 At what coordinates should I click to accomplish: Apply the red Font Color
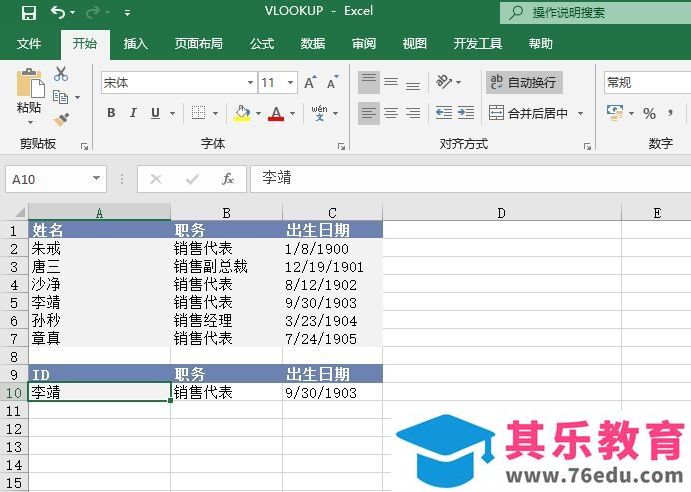click(276, 113)
